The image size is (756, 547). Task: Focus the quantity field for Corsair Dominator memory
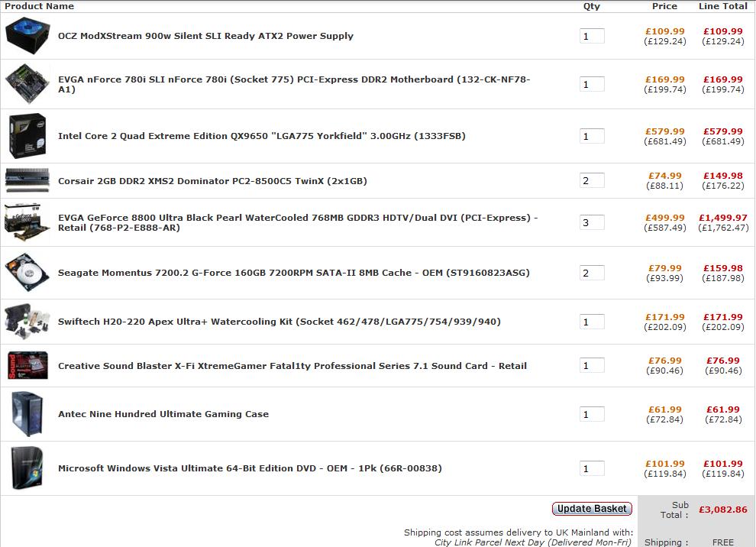click(592, 180)
